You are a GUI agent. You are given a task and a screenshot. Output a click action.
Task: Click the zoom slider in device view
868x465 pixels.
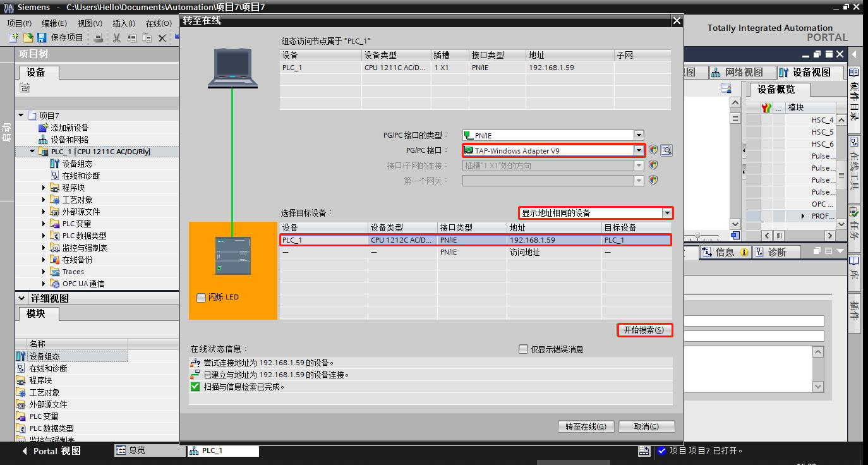(x=697, y=236)
